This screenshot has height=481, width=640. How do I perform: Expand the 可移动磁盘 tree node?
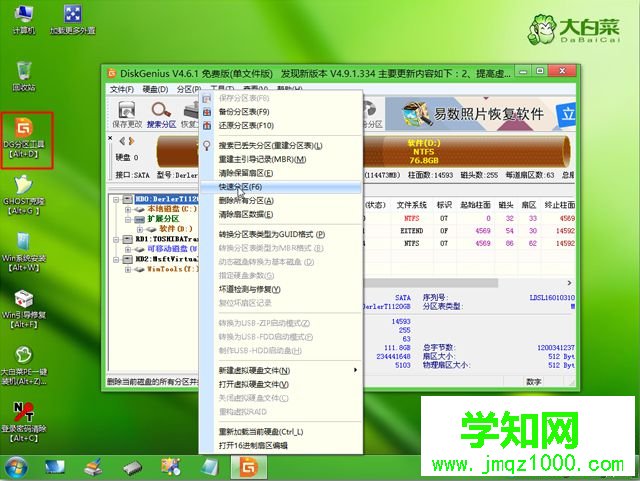click(x=128, y=249)
